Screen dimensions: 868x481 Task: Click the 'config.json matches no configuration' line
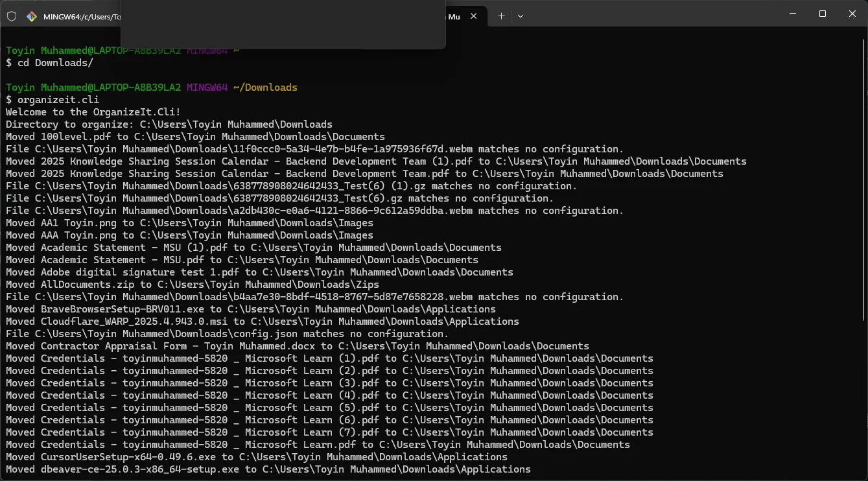click(x=227, y=334)
